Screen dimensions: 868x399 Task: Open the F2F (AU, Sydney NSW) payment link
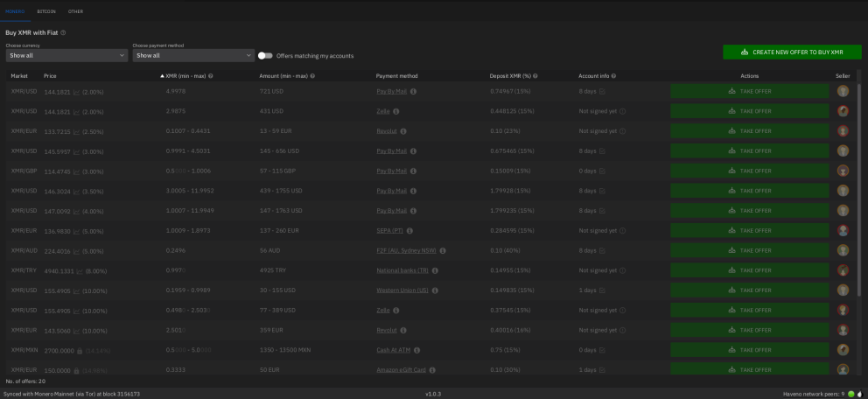point(406,251)
